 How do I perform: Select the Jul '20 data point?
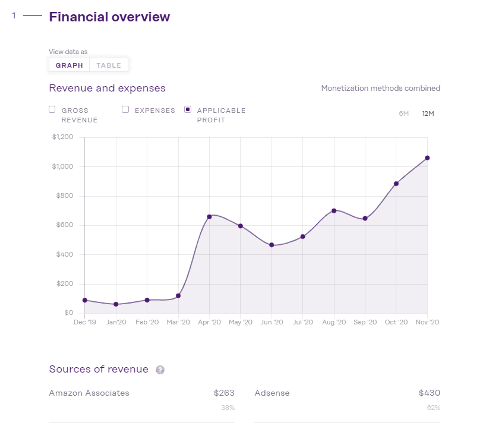click(x=303, y=236)
